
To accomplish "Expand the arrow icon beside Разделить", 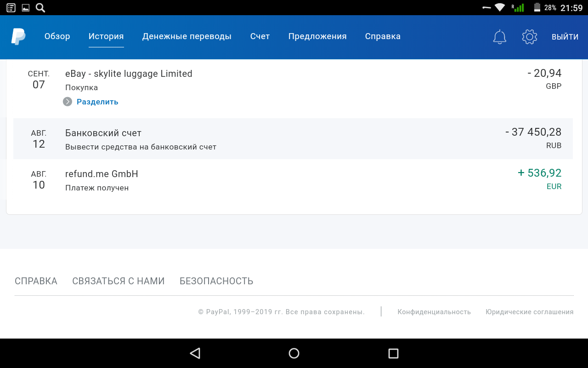I will [x=68, y=102].
